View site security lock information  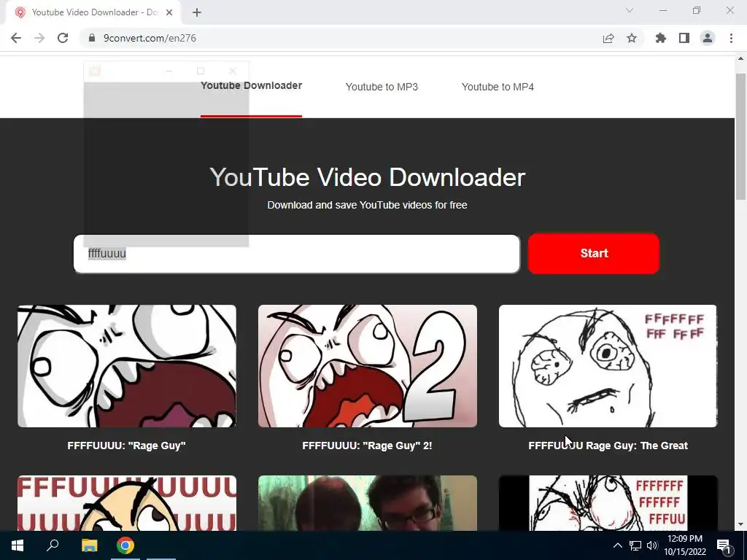[x=92, y=38]
